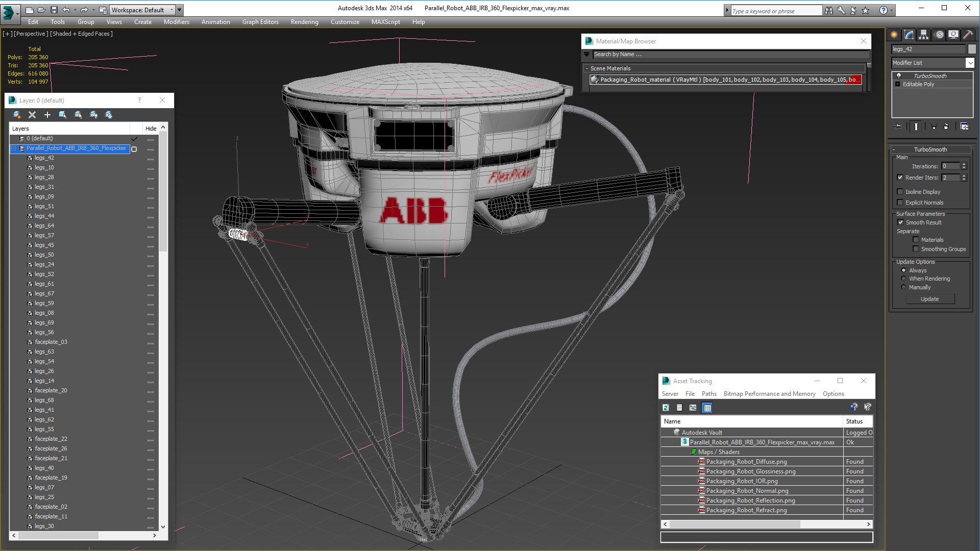This screenshot has width=980, height=551.
Task: Click Highlight Selected Objects' Layers icon
Action: [x=78, y=115]
